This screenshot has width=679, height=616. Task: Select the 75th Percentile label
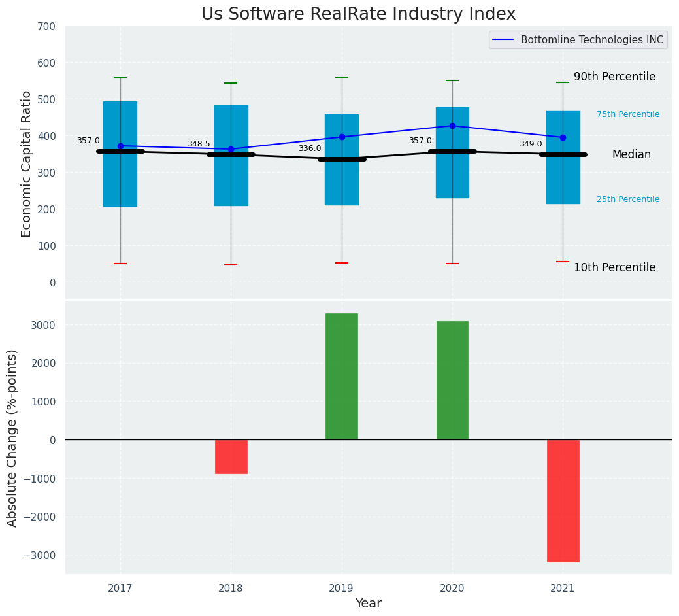coord(628,114)
